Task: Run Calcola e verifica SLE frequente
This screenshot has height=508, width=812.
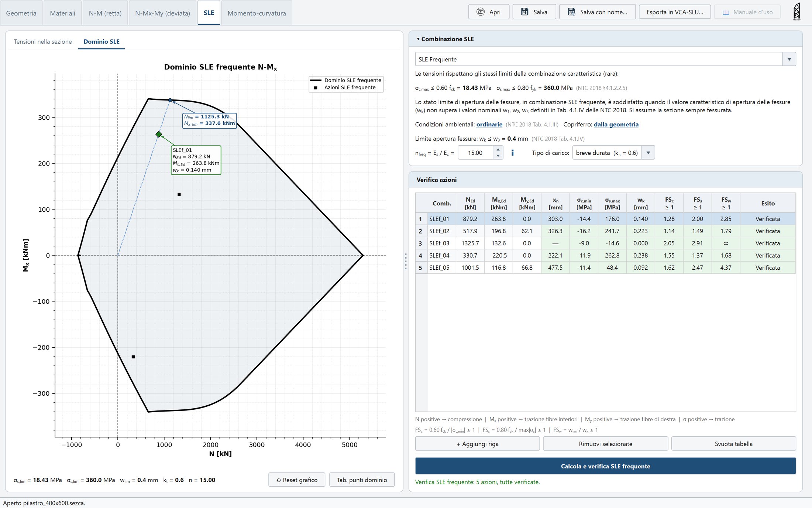Action: 605,466
